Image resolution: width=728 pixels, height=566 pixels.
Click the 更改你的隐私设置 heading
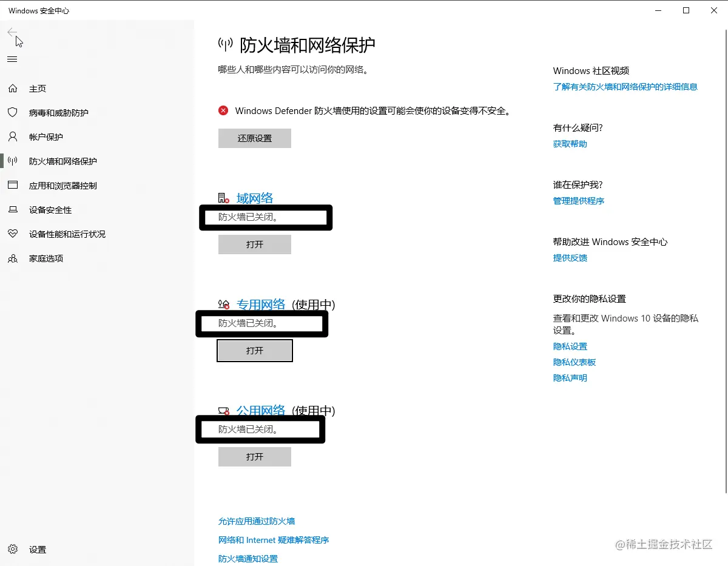pos(590,299)
